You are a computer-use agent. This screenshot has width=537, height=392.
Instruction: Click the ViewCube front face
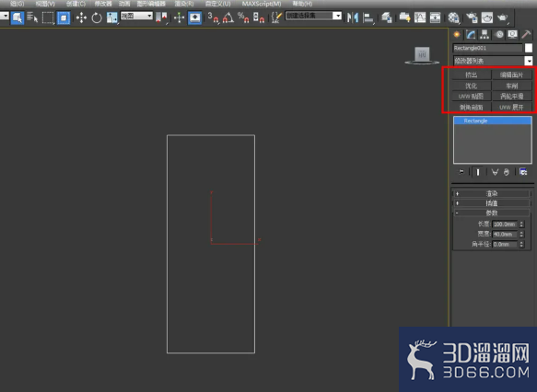pyautogui.click(x=422, y=54)
